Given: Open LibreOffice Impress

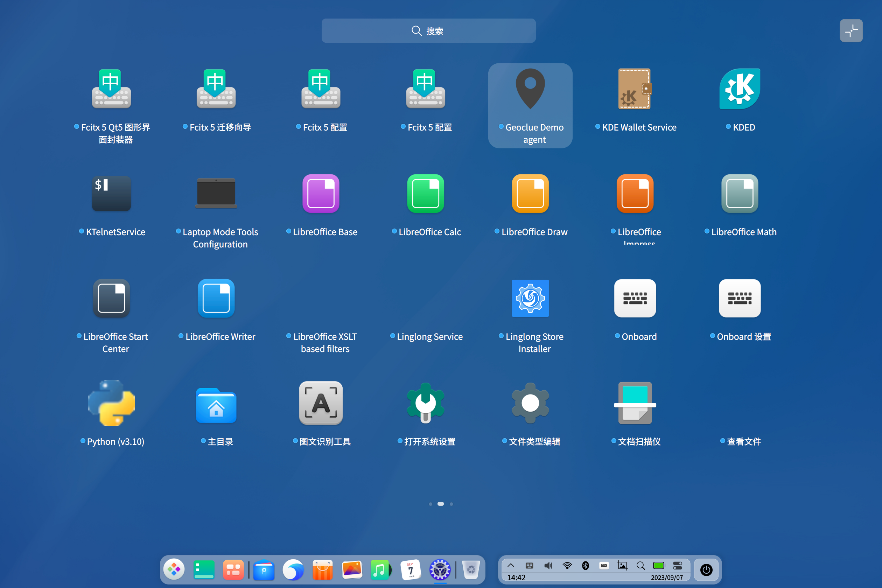Looking at the screenshot, I should pyautogui.click(x=635, y=194).
